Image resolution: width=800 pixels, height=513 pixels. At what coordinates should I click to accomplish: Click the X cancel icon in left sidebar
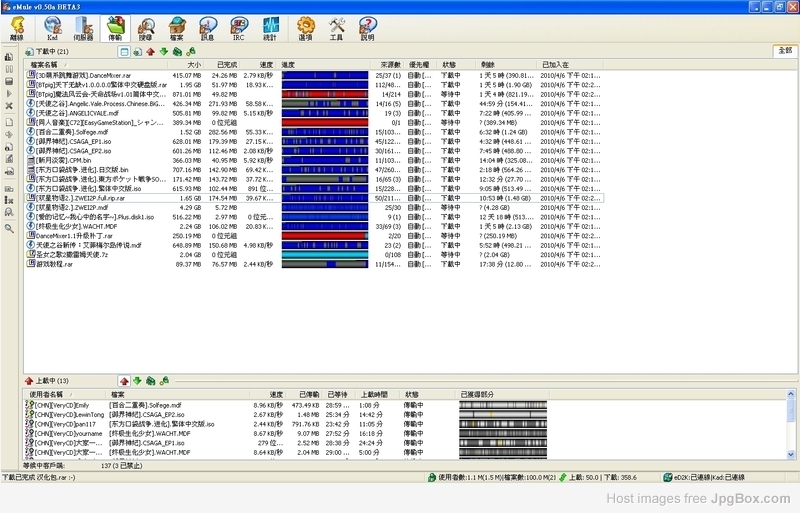pyautogui.click(x=9, y=106)
